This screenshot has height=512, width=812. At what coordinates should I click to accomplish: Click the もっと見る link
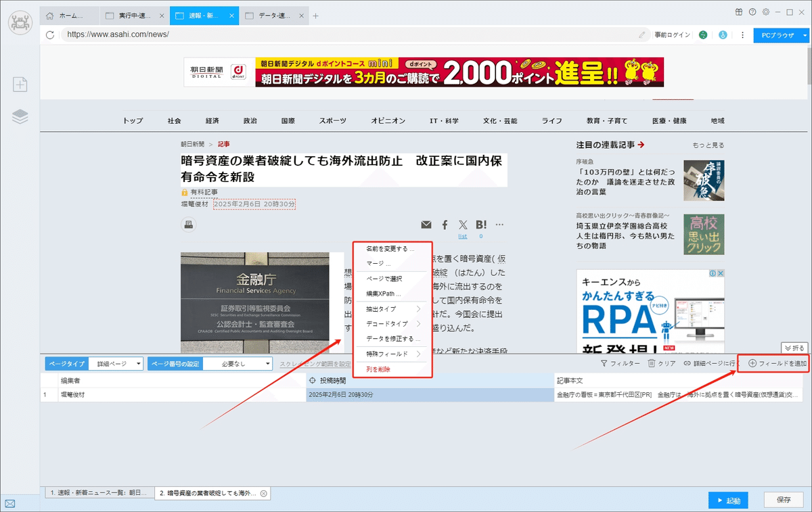click(x=708, y=145)
